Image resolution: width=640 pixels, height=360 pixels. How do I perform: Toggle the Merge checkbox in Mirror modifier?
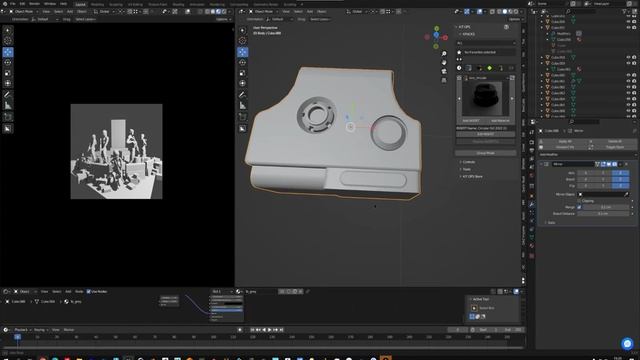coord(579,207)
